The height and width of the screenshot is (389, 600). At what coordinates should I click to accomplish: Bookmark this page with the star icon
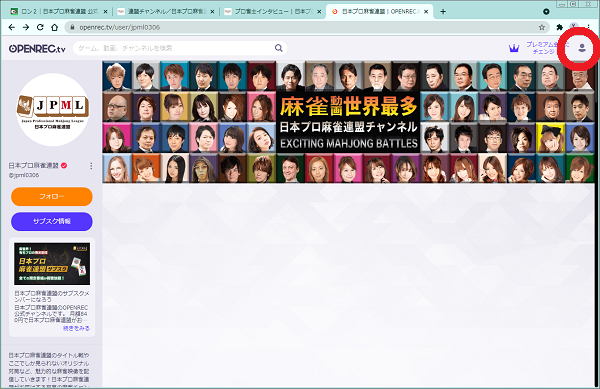541,27
